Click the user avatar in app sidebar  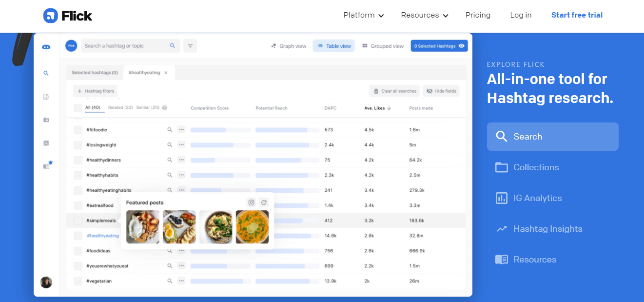point(46,282)
